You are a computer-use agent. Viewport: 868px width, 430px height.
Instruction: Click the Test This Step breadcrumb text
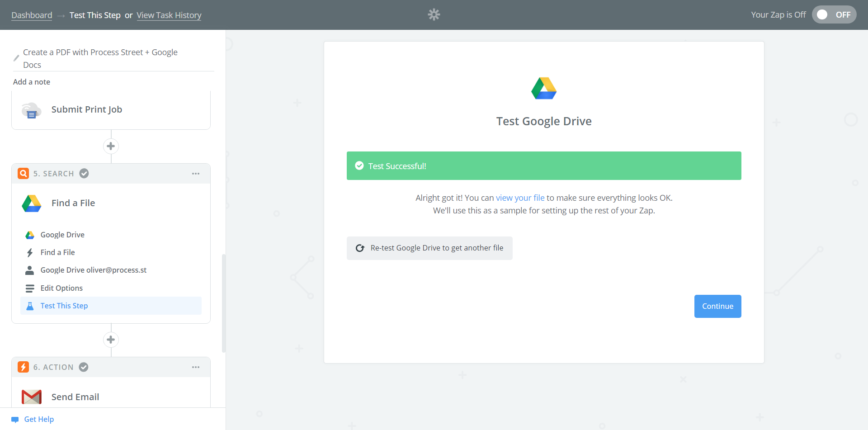point(95,15)
